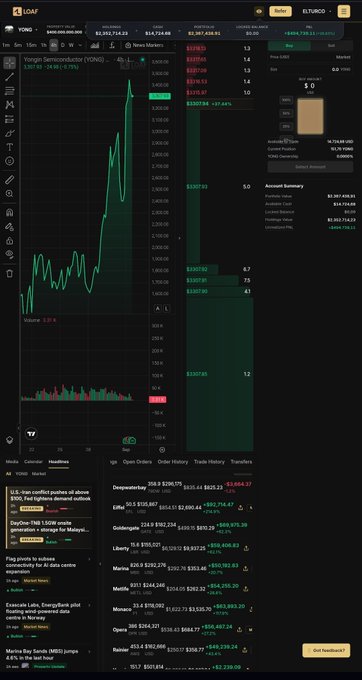Image resolution: width=362 pixels, height=680 pixels.
Task: Select the XABCD pattern tool
Action: [x=10, y=105]
